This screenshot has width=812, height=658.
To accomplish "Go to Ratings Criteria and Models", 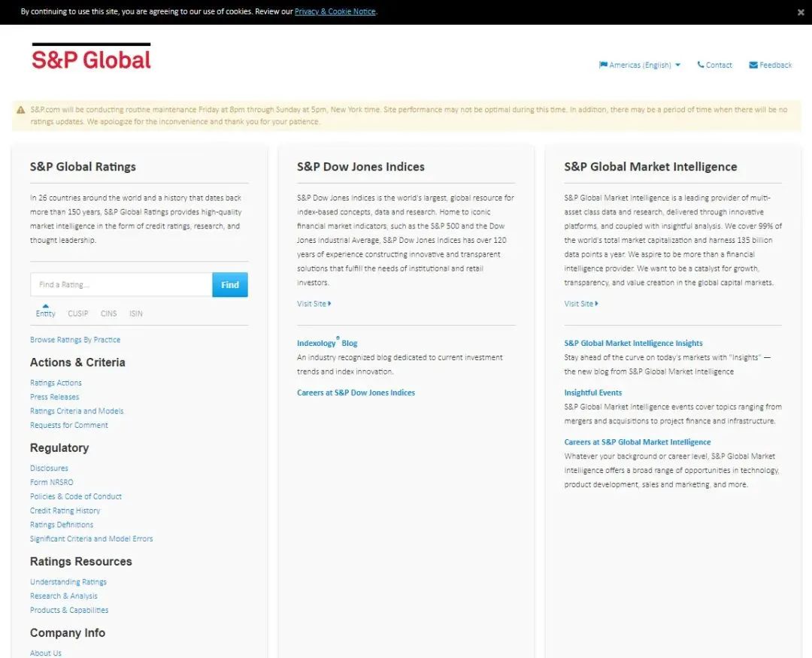I will 77,411.
